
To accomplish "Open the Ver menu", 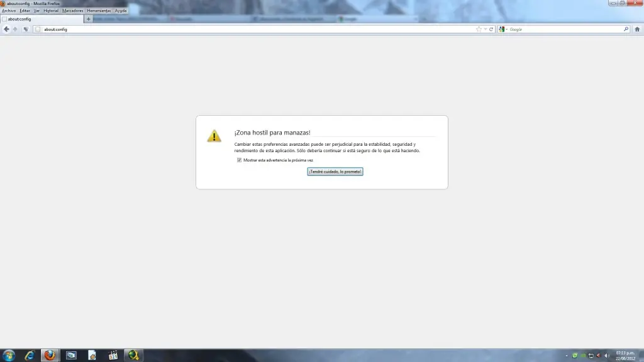I will pos(36,11).
